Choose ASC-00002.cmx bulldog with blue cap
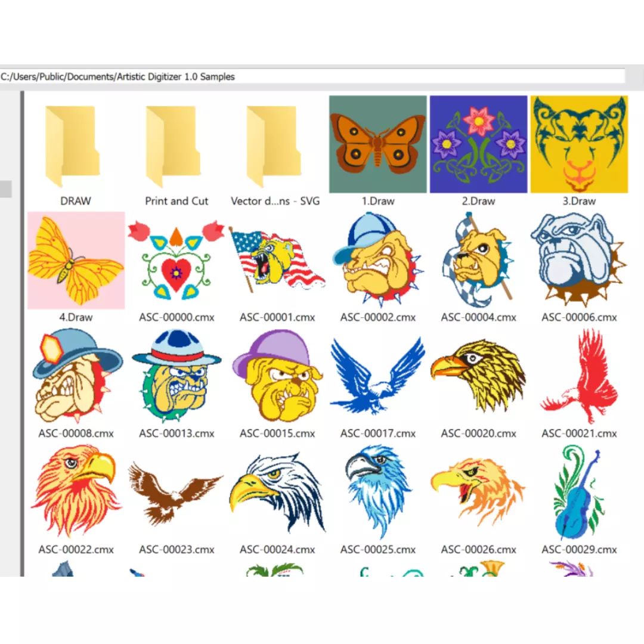This screenshot has height=644, width=644. point(378,261)
